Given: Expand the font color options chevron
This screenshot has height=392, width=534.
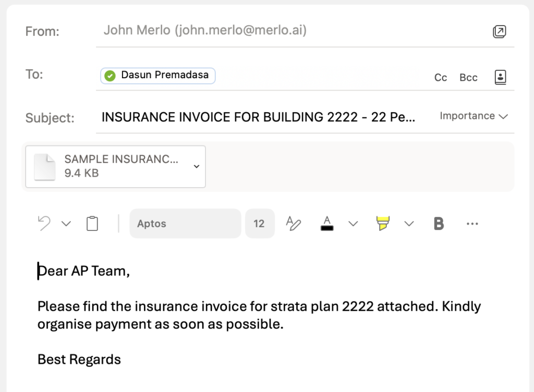Looking at the screenshot, I should tap(353, 224).
